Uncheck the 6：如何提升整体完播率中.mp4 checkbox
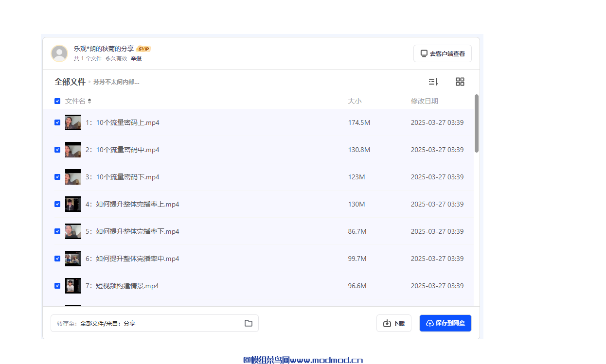This screenshot has width=606, height=364. [57, 259]
